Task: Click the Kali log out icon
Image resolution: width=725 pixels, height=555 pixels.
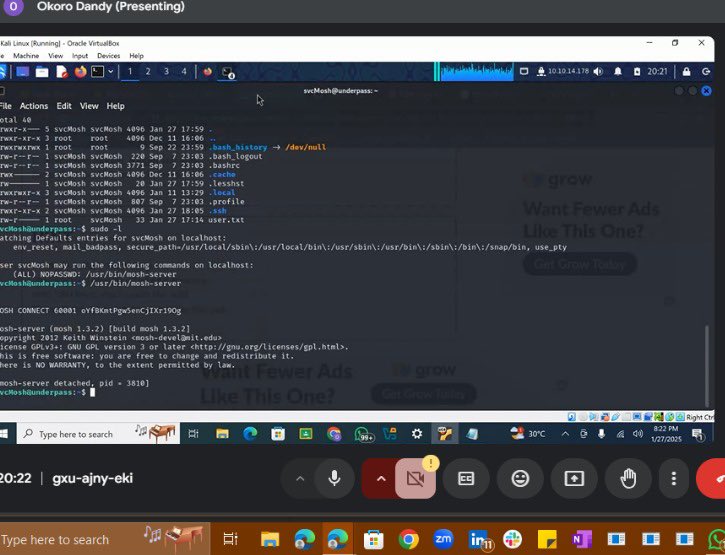Action: 706,72
